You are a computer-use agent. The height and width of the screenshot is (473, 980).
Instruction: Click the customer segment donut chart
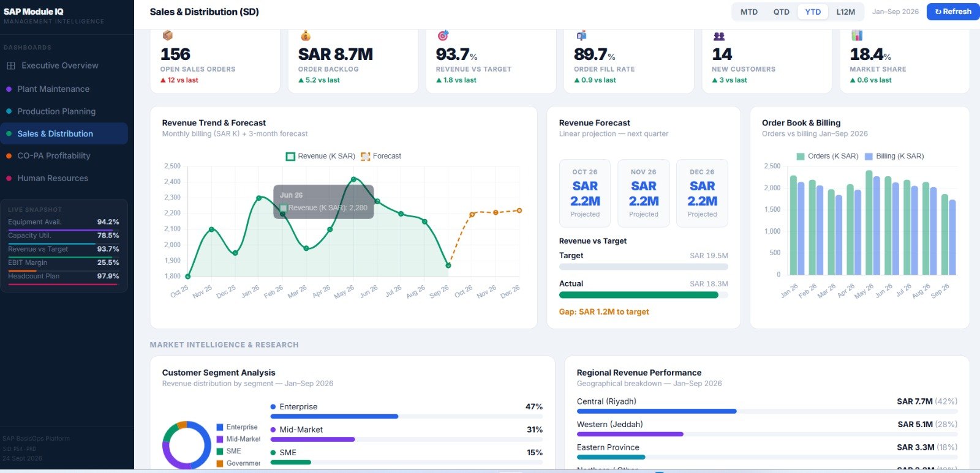(x=187, y=445)
